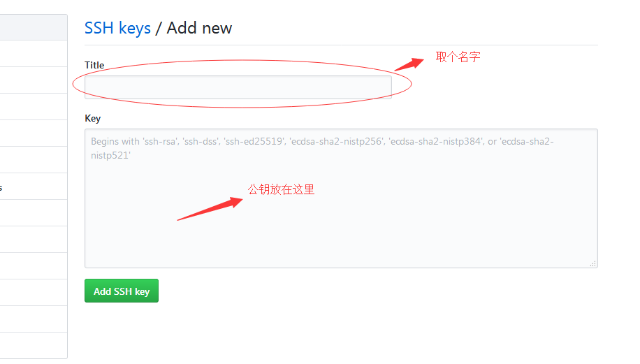Submit with the Add SSH key button
This screenshot has height=364, width=640.
coord(122,291)
